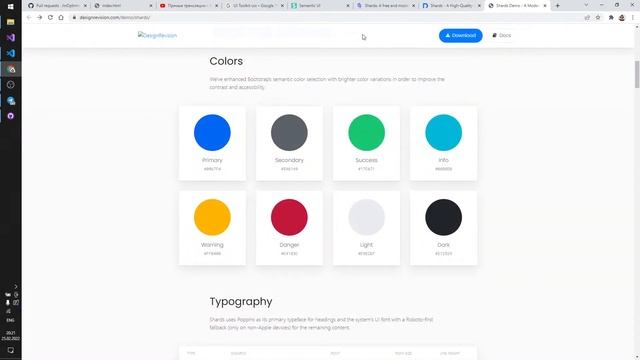
Task: Click the Colors section heading
Action: (226, 61)
